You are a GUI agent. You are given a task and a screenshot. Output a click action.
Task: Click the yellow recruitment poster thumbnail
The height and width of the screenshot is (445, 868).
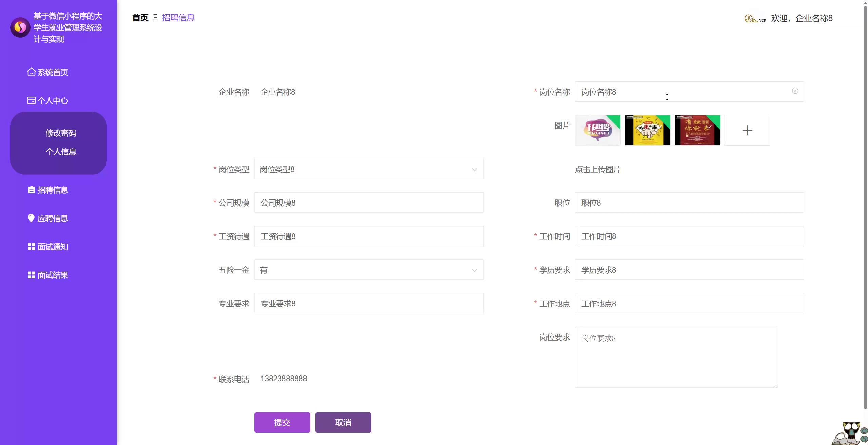click(x=647, y=130)
